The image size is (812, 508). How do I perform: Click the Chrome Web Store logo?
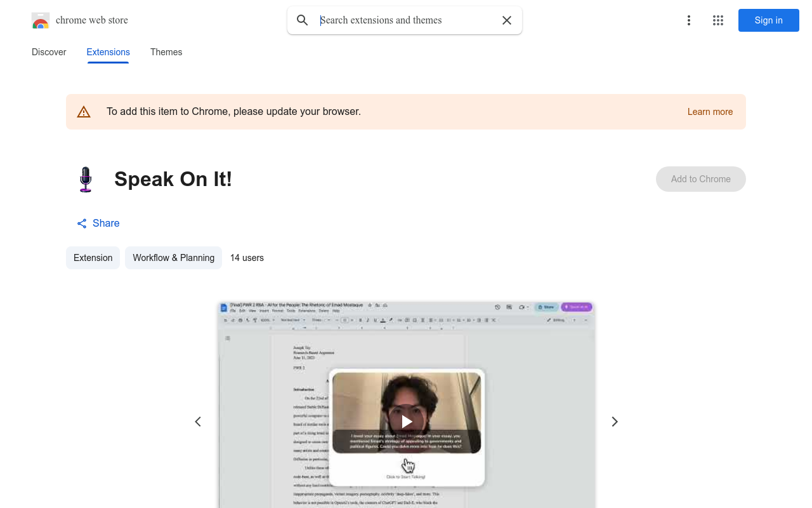41,20
